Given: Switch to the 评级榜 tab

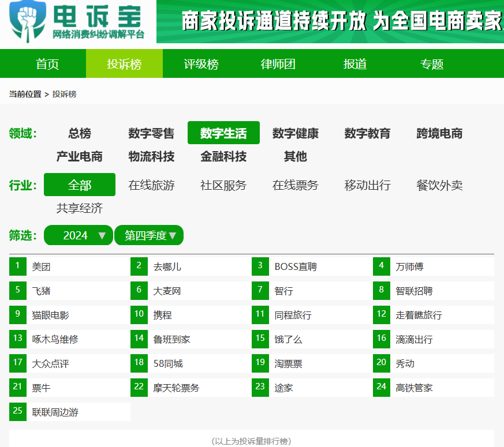Looking at the screenshot, I should [x=201, y=64].
